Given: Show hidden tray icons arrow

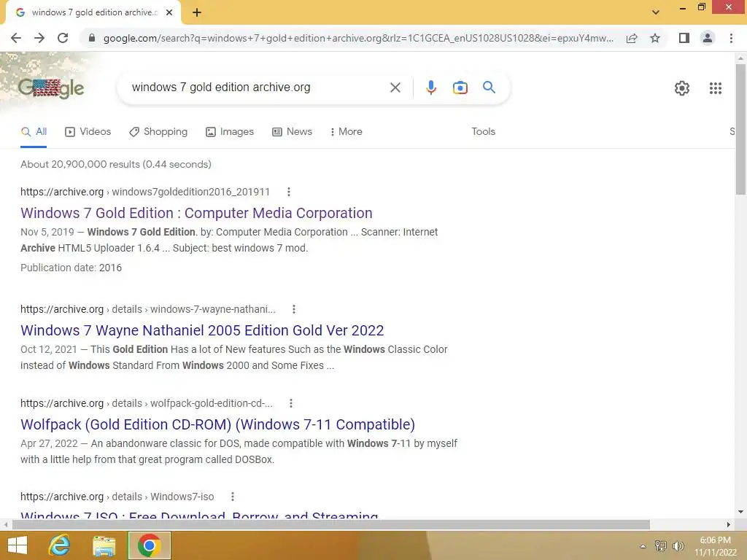Looking at the screenshot, I should point(643,546).
